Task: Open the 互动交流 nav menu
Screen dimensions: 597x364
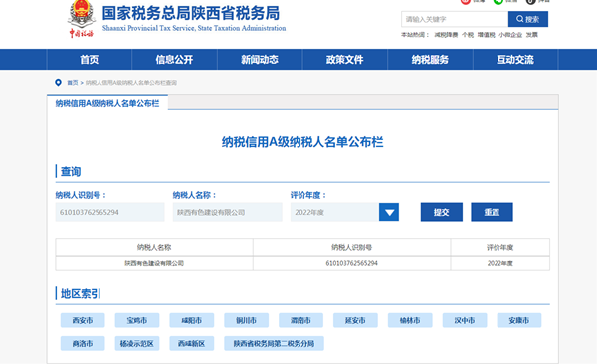Action: [x=515, y=60]
